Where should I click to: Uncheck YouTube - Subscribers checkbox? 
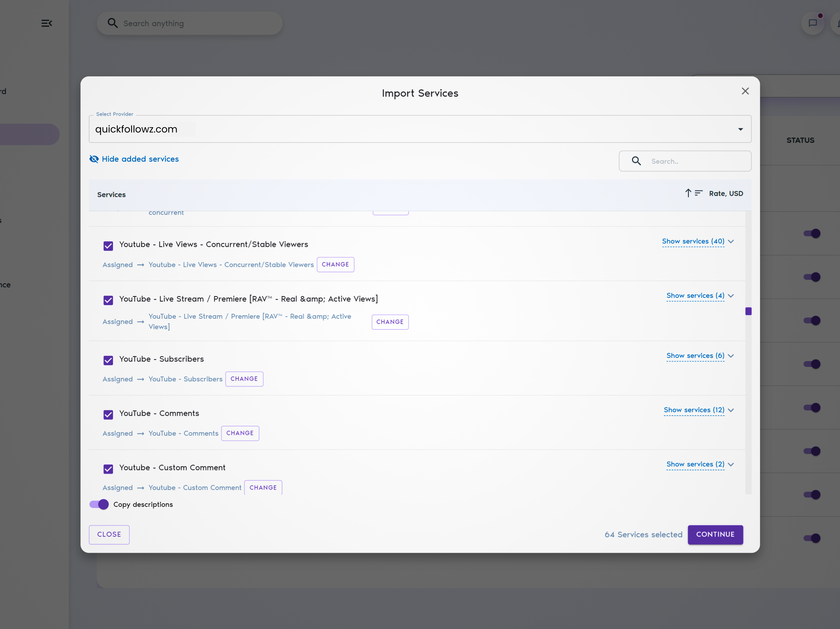108,360
